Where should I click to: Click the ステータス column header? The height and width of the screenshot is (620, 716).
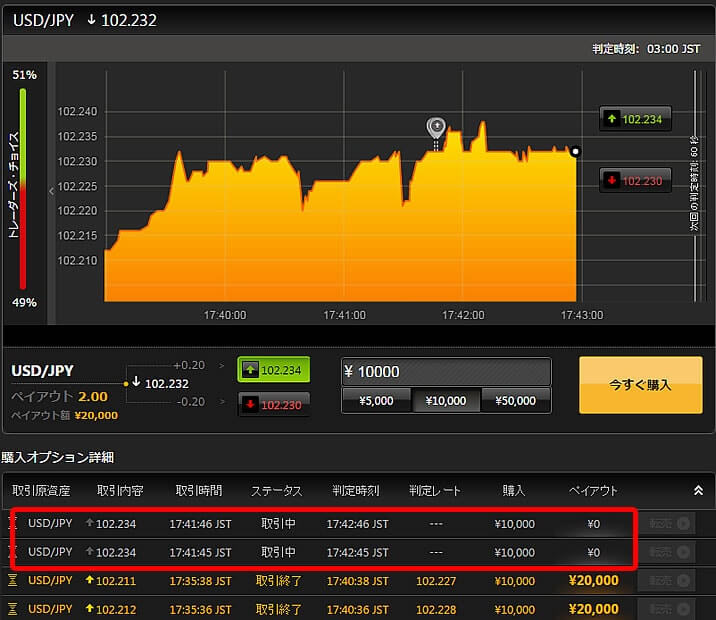point(277,491)
